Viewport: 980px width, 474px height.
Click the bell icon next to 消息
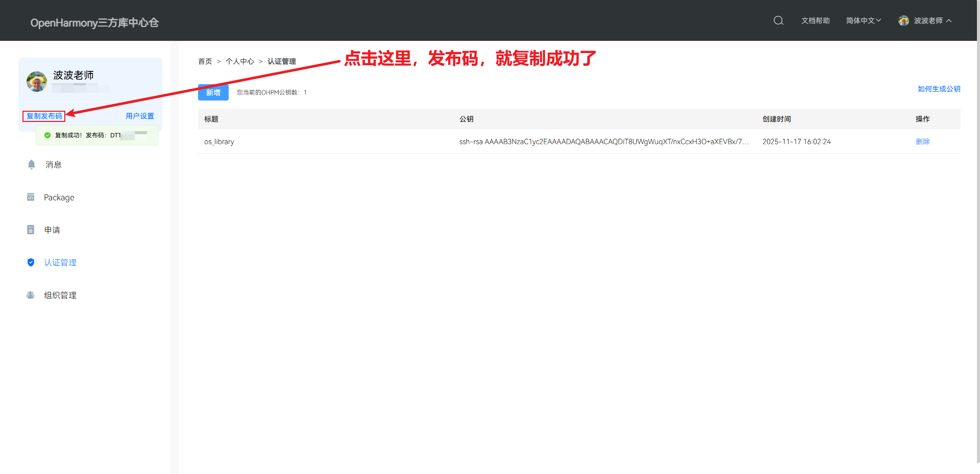coord(32,164)
